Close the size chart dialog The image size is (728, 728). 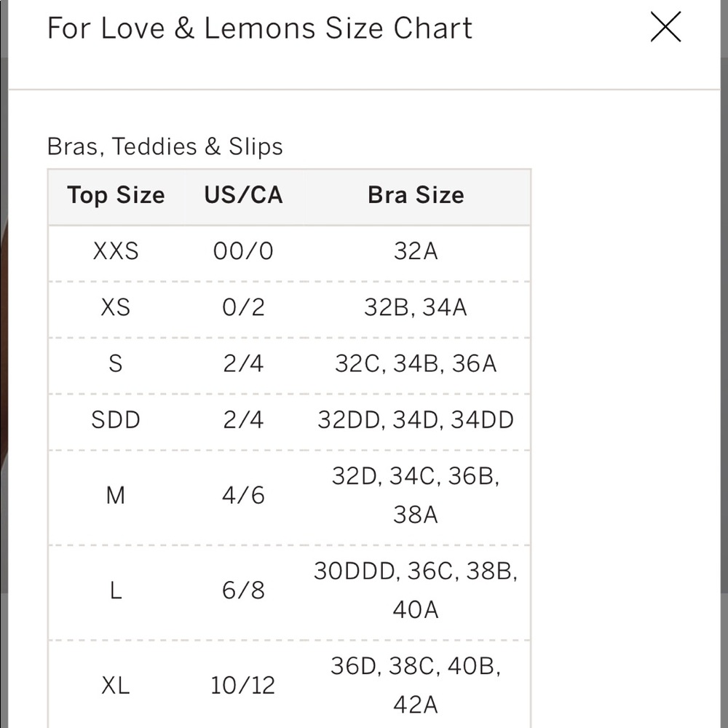tap(665, 28)
